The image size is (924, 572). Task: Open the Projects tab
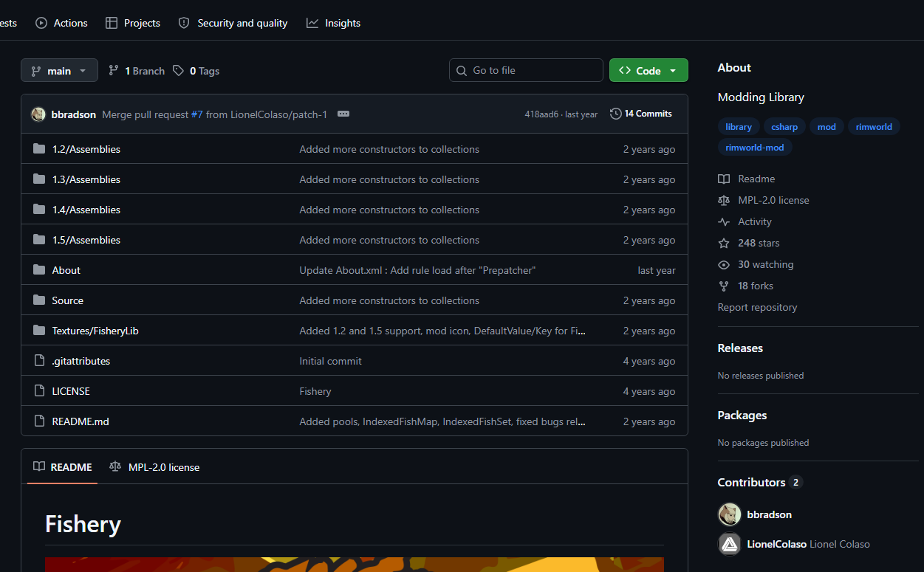tap(133, 23)
